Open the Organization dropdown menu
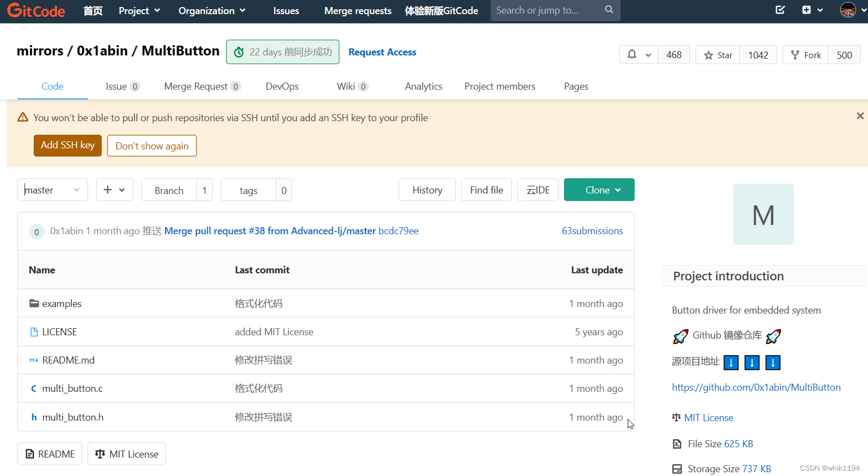The width and height of the screenshot is (868, 476). tap(212, 10)
